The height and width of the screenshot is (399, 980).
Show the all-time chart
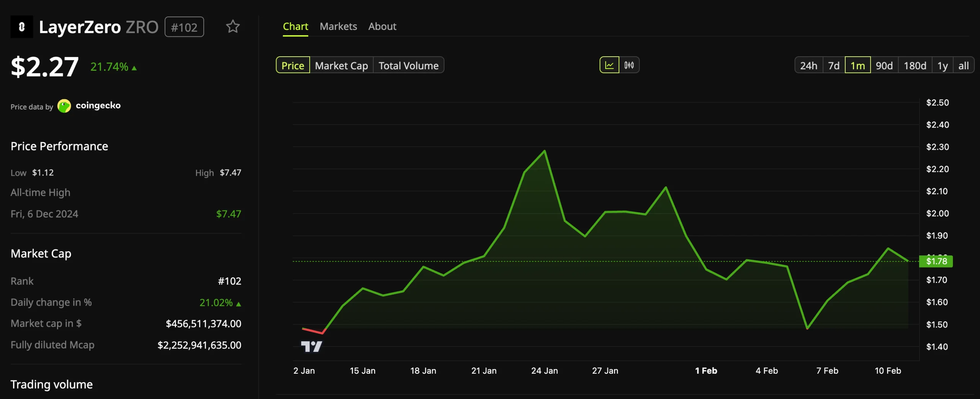(964, 65)
